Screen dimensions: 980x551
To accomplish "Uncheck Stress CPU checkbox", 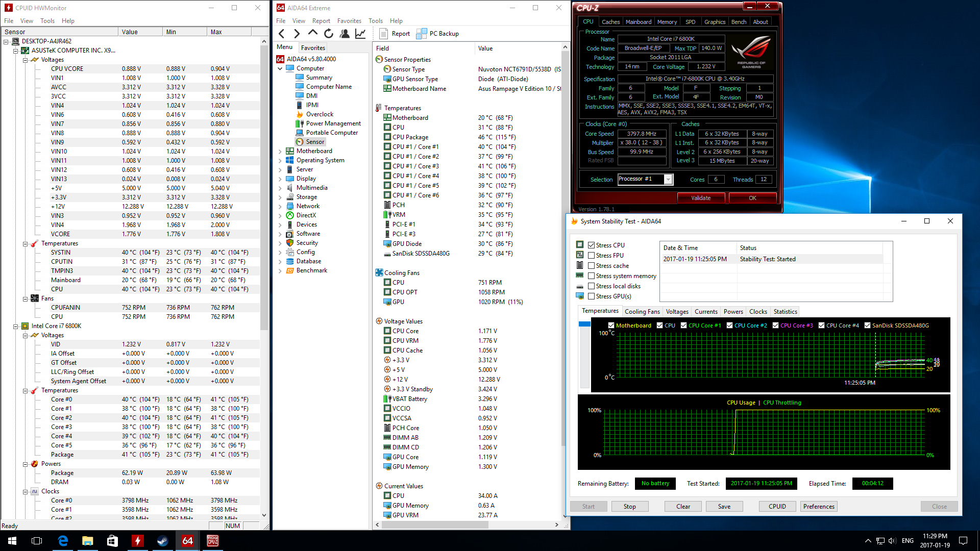I will [x=592, y=245].
